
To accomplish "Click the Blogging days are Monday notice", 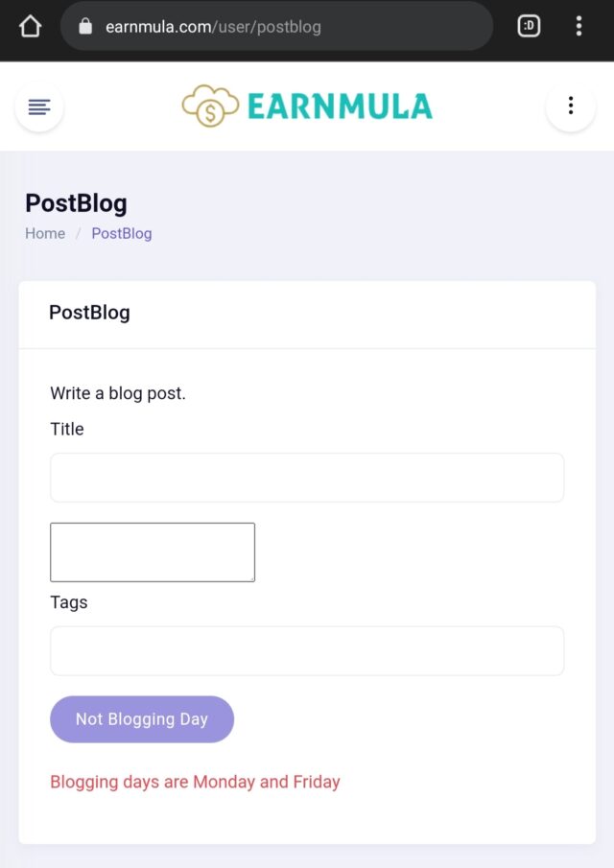I will pyautogui.click(x=195, y=782).
